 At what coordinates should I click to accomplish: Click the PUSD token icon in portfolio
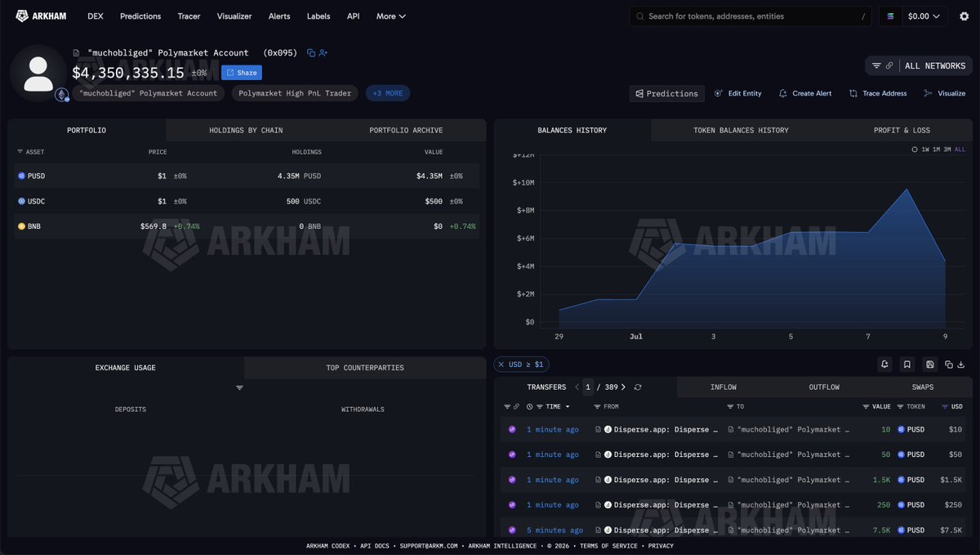coord(21,176)
